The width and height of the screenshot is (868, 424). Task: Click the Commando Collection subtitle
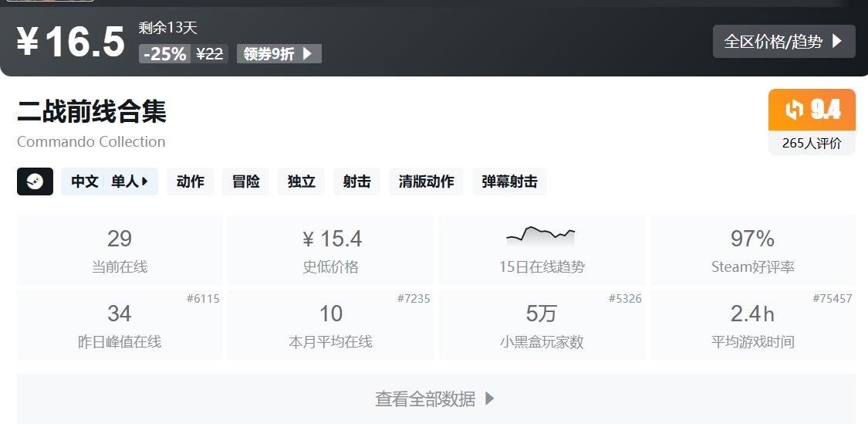[91, 141]
